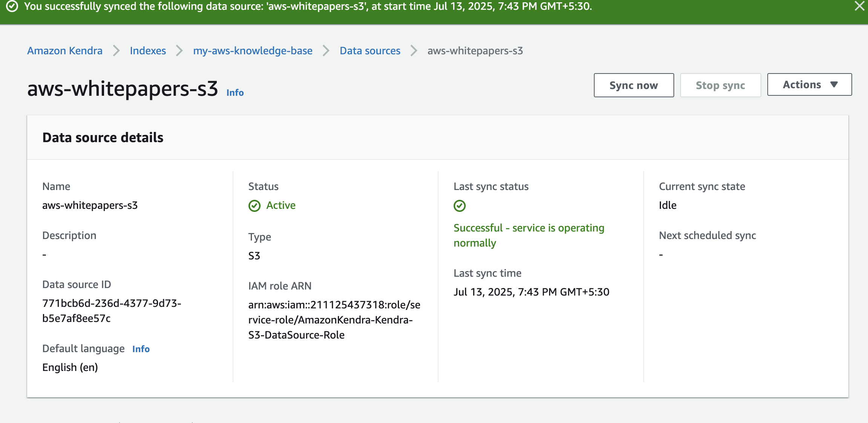This screenshot has width=868, height=423.
Task: Click the success checkmark icon in banner
Action: click(x=12, y=6)
